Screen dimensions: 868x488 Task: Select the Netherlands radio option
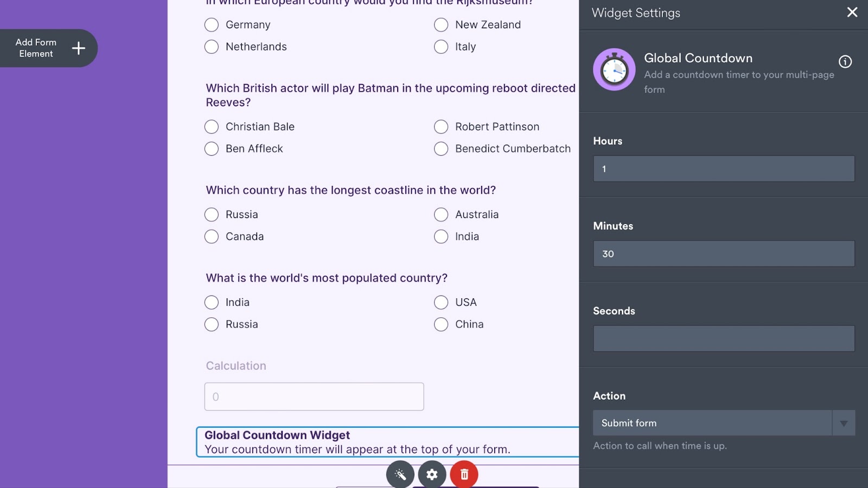[212, 47]
